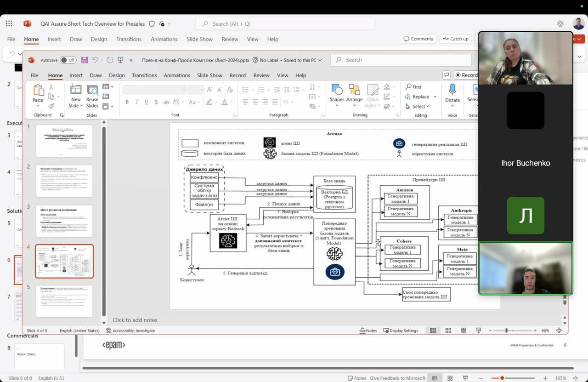Open the New Slide dropdown arrow

coord(81,106)
